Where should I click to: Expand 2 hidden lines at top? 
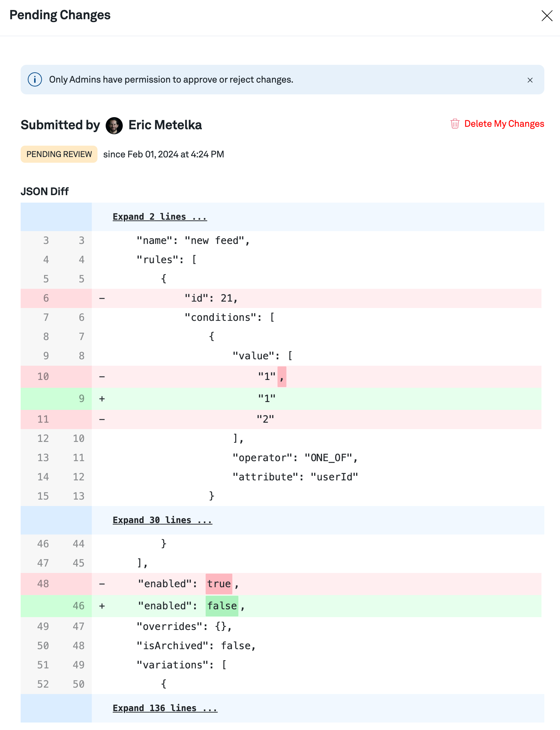point(159,217)
